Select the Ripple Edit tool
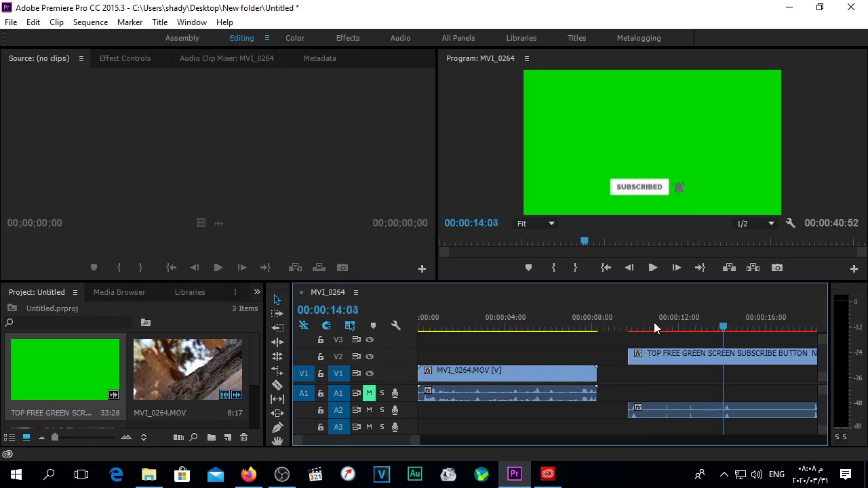The height and width of the screenshot is (488, 868). click(277, 328)
